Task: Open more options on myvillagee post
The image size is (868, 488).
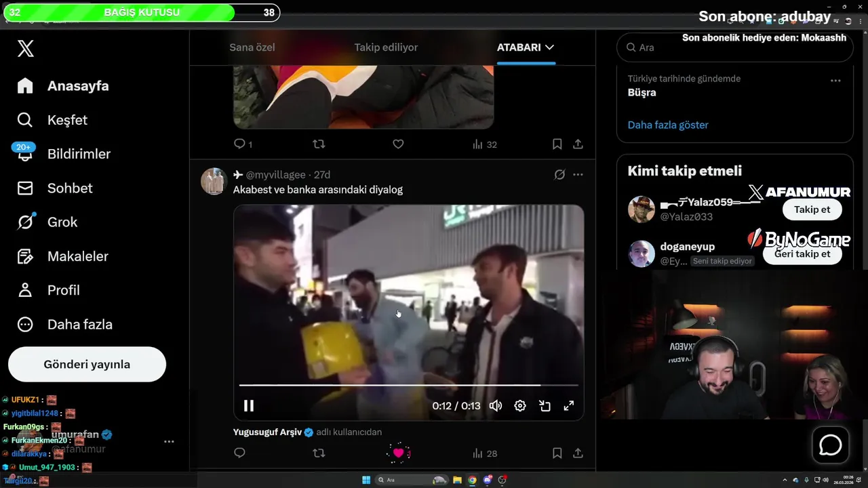Action: 578,174
